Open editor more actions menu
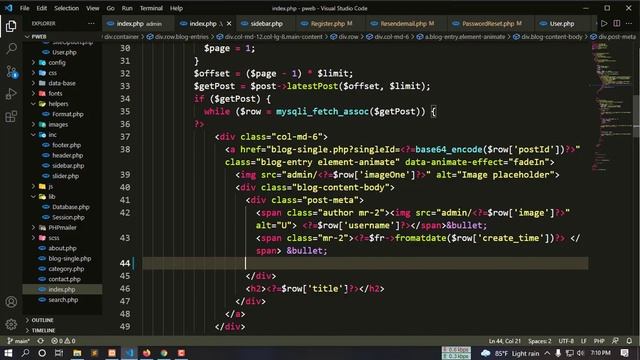 (x=629, y=24)
